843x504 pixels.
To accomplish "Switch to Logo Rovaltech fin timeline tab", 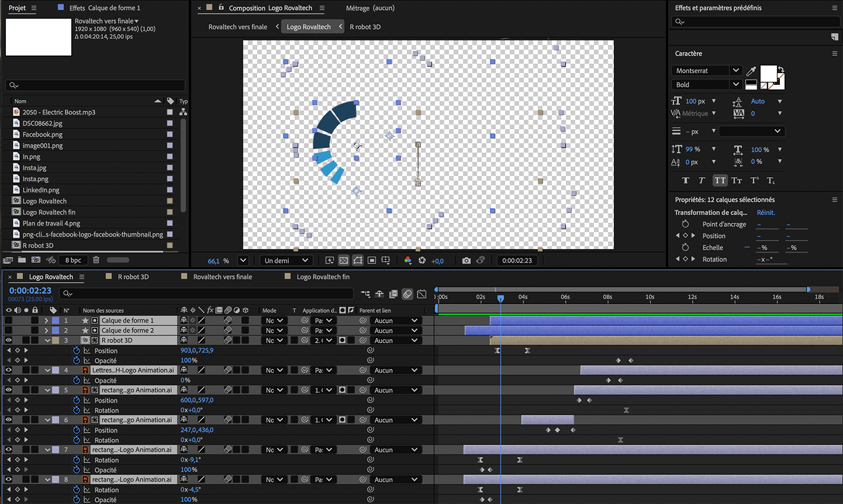I will [323, 277].
